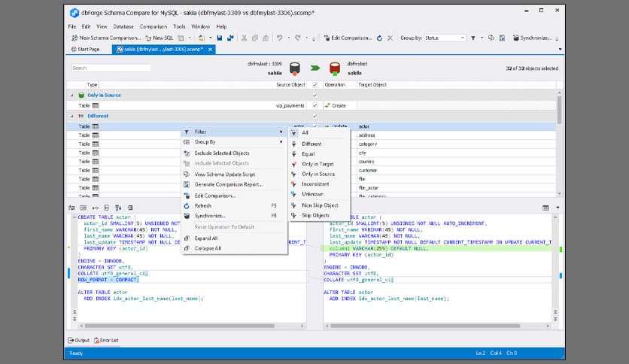Collapse the Different group
This screenshot has height=364, width=629.
[x=72, y=117]
